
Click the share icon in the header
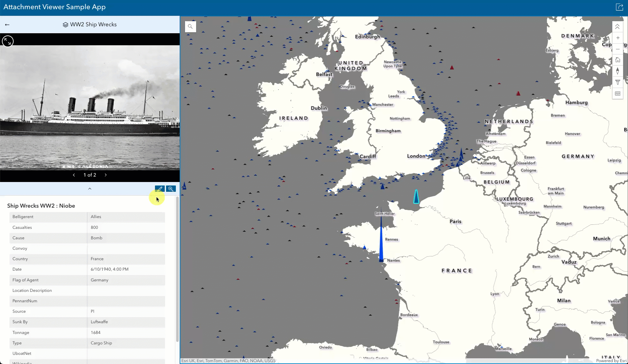620,7
